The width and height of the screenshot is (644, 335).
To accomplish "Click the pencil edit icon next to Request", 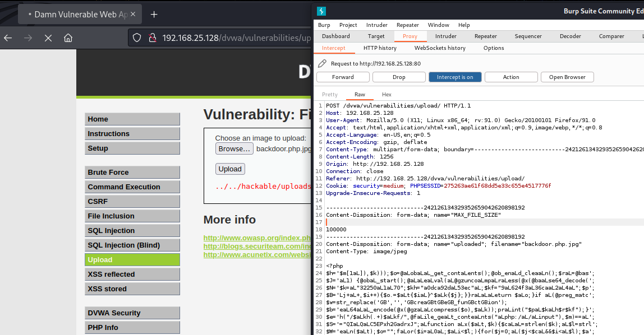I will (323, 63).
